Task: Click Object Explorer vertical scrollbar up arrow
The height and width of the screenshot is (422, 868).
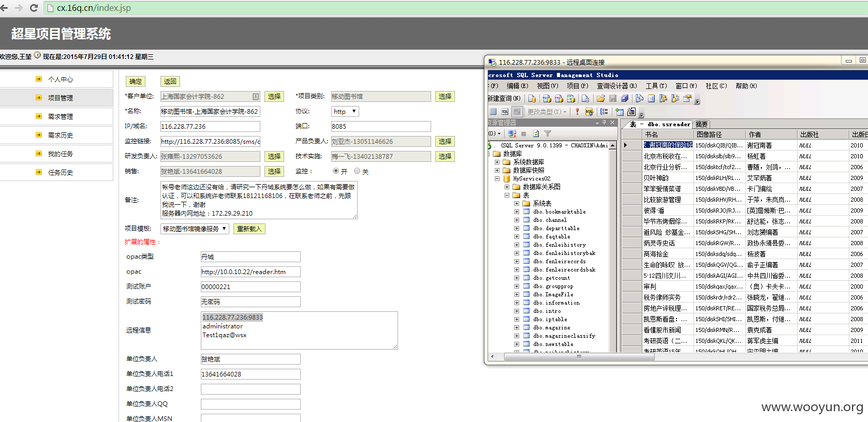Action: [x=613, y=146]
